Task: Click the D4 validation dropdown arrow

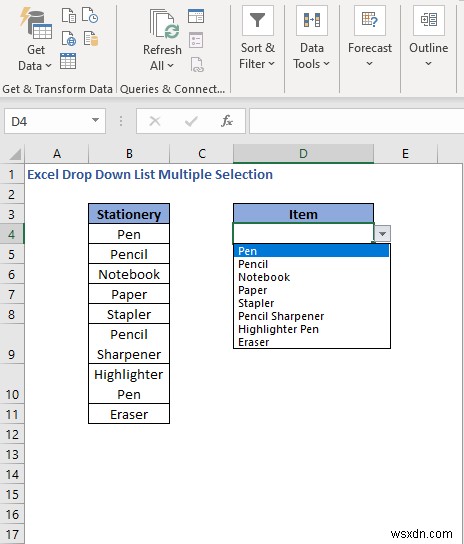Action: pos(382,233)
